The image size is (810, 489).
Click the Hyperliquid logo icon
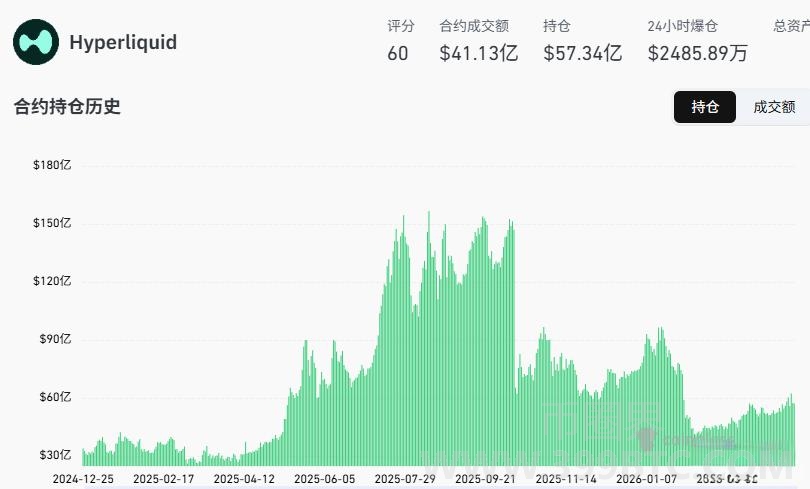[36, 43]
